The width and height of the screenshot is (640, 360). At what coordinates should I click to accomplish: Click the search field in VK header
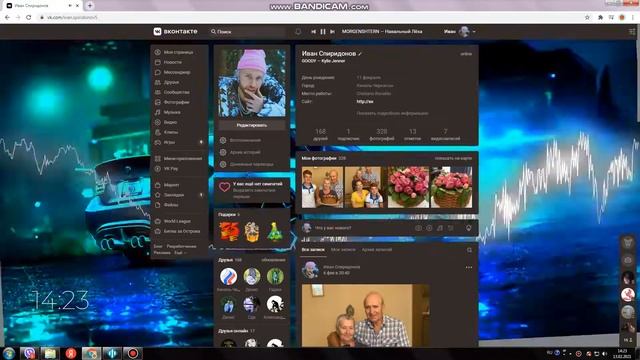(248, 31)
